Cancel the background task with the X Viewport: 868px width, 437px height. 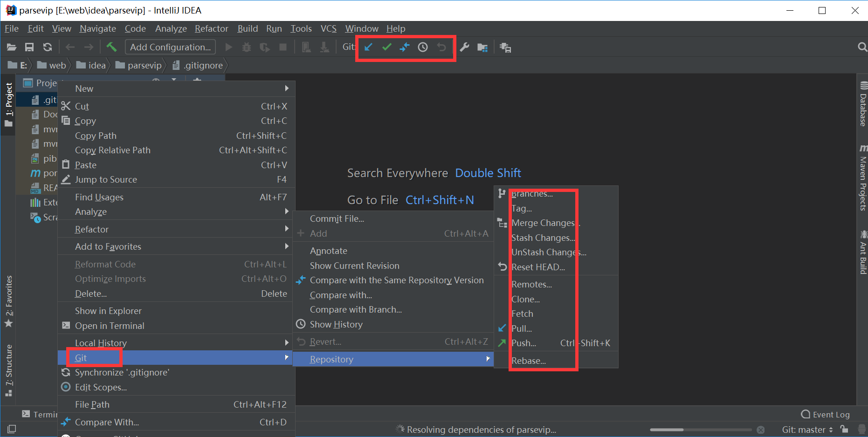761,430
